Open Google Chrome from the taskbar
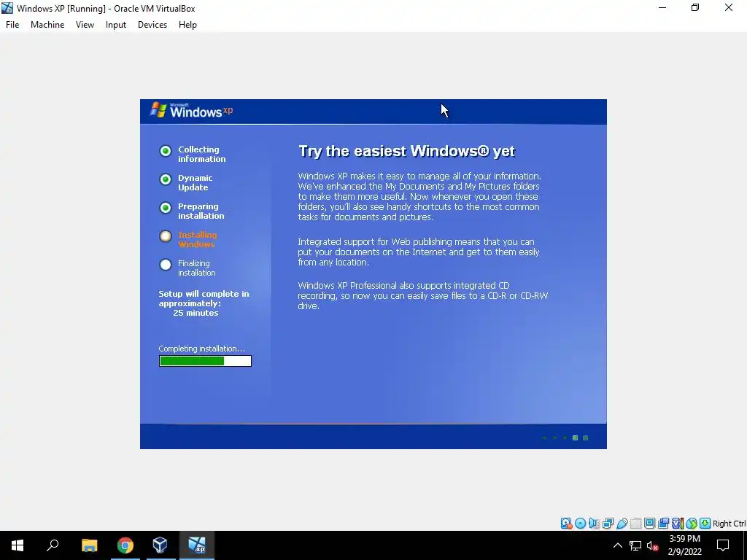 [125, 545]
